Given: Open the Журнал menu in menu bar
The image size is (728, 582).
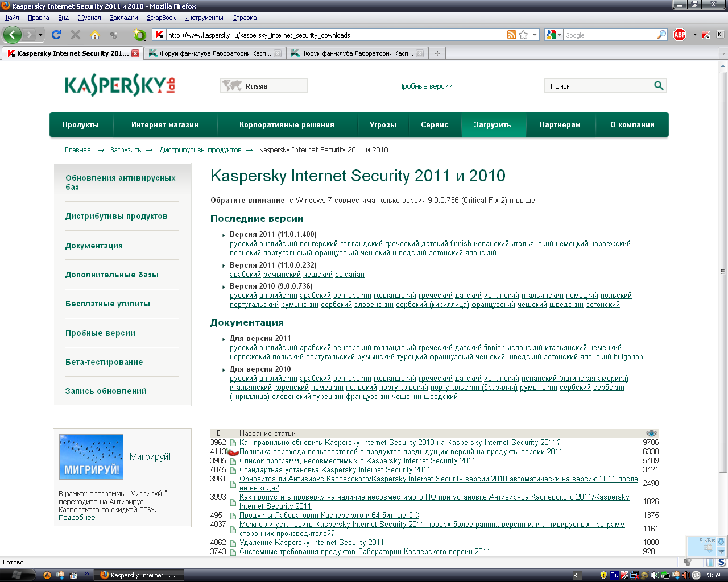Looking at the screenshot, I should (x=89, y=18).
